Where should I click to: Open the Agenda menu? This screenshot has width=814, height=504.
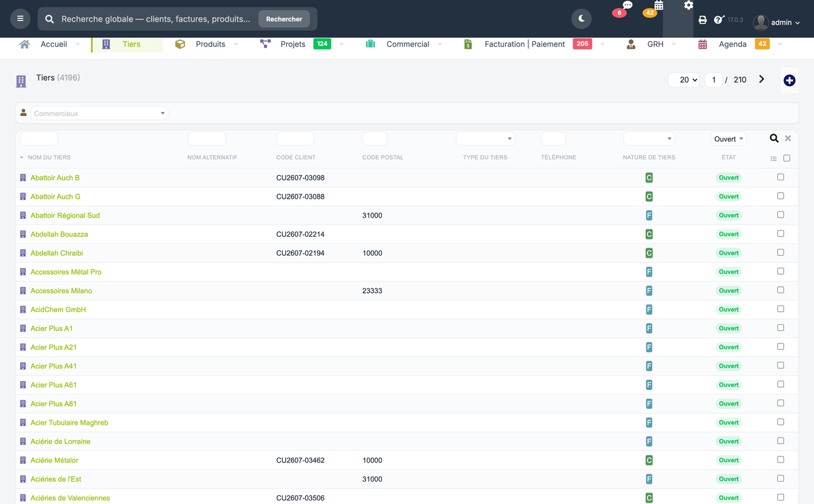pos(733,44)
